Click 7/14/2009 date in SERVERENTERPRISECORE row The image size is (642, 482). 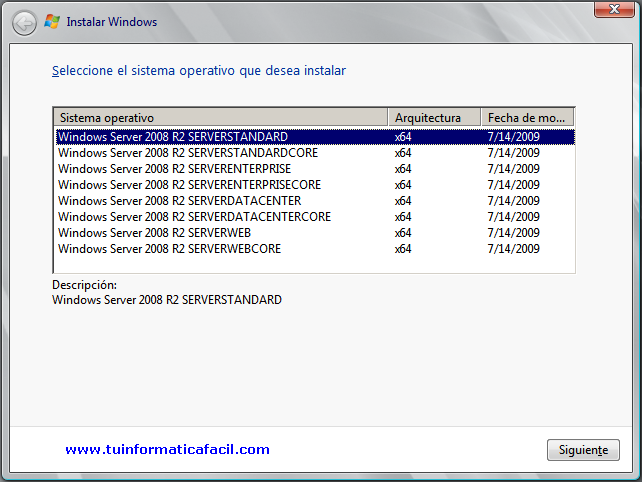tap(513, 185)
